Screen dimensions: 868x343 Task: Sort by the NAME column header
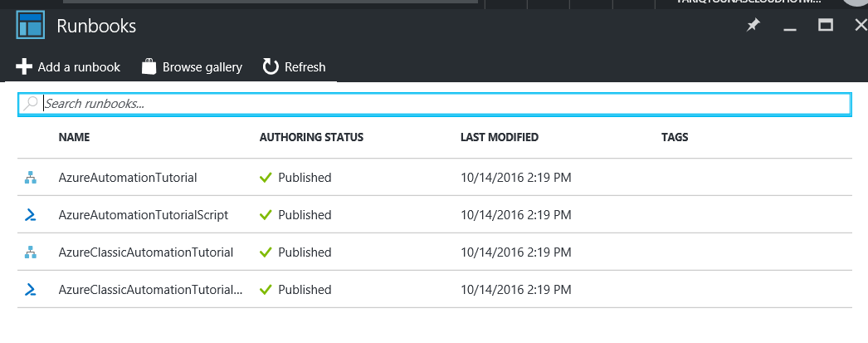coord(74,137)
